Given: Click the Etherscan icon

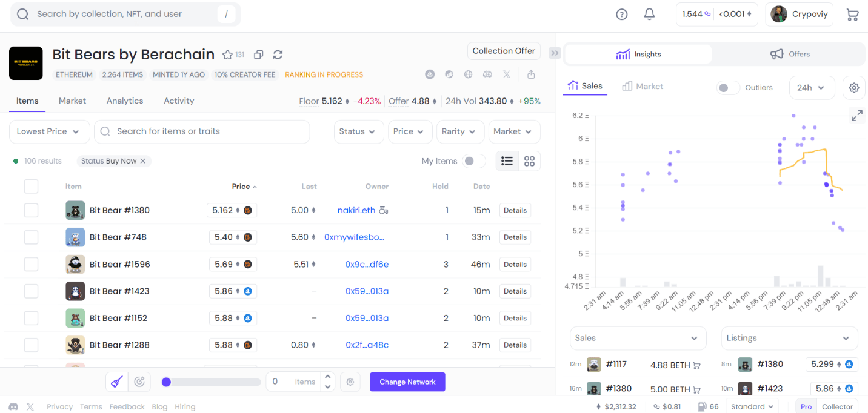Looking at the screenshot, I should [449, 74].
